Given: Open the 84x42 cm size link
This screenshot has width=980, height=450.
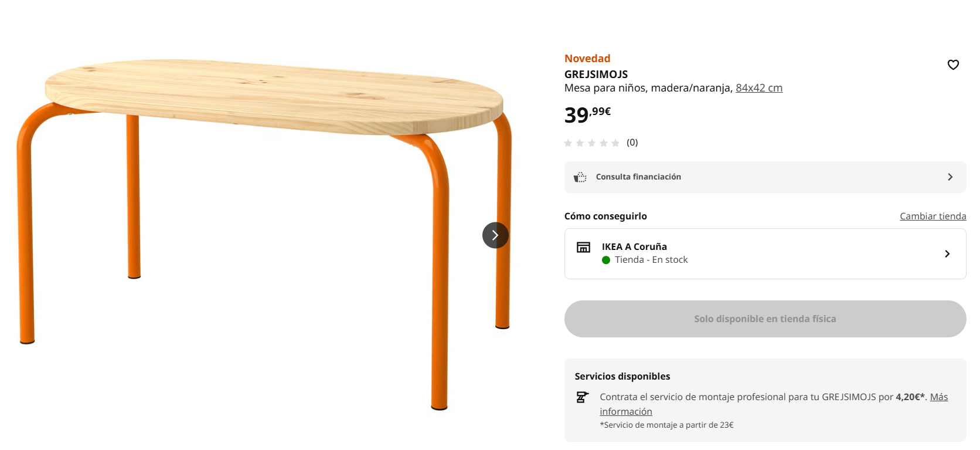Looking at the screenshot, I should [x=758, y=88].
